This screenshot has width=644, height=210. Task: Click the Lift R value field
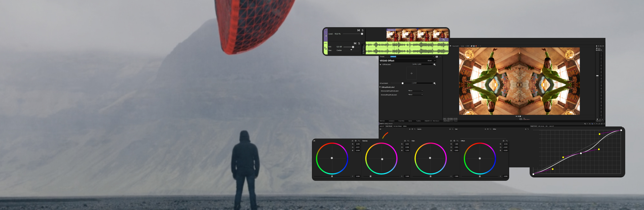(358, 144)
